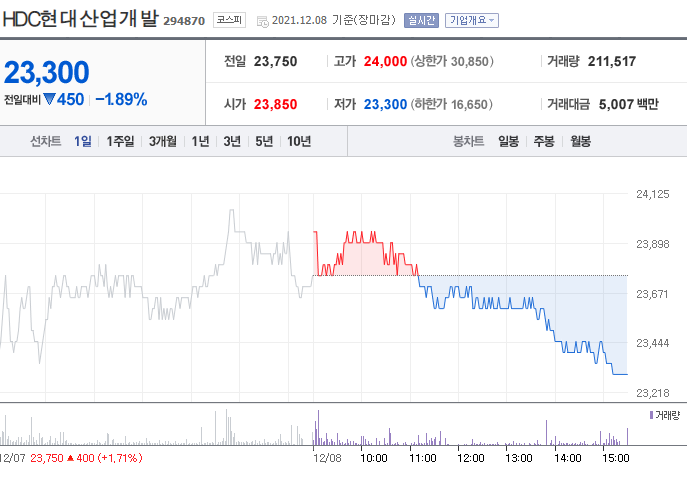Click the 하한가 16,650 text

tap(452, 104)
